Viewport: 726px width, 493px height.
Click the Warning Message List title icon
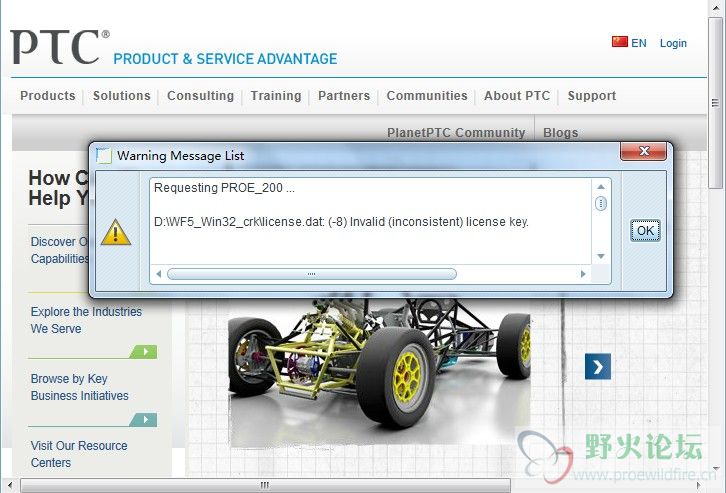coord(103,156)
